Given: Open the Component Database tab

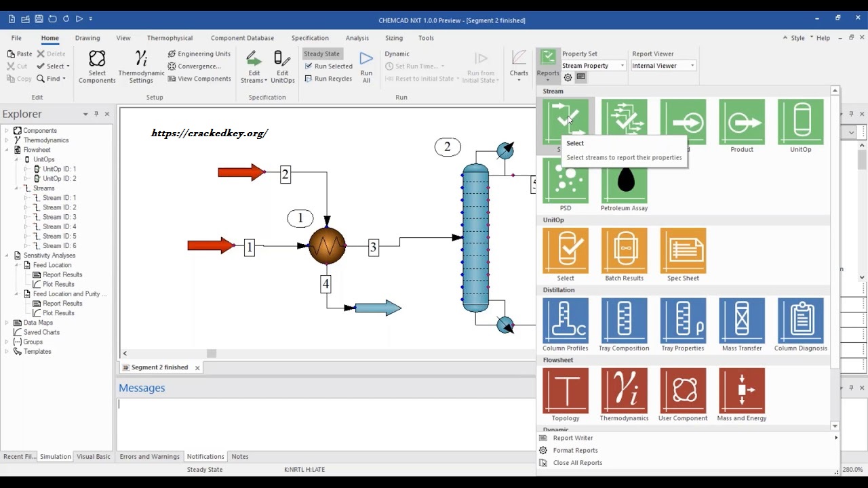Looking at the screenshot, I should [242, 38].
